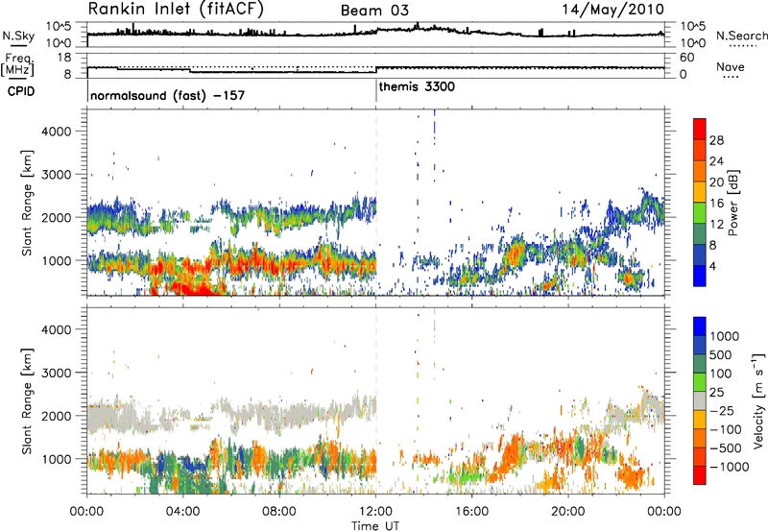Pick the bright blue bottom power colorbar segment
This screenshot has width=768, height=532.
[x=700, y=276]
